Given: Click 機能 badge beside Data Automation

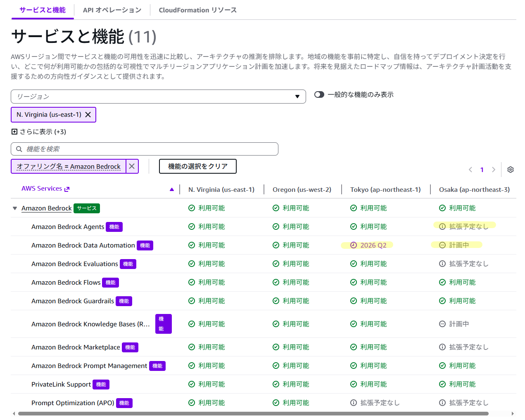Looking at the screenshot, I should click(145, 245).
